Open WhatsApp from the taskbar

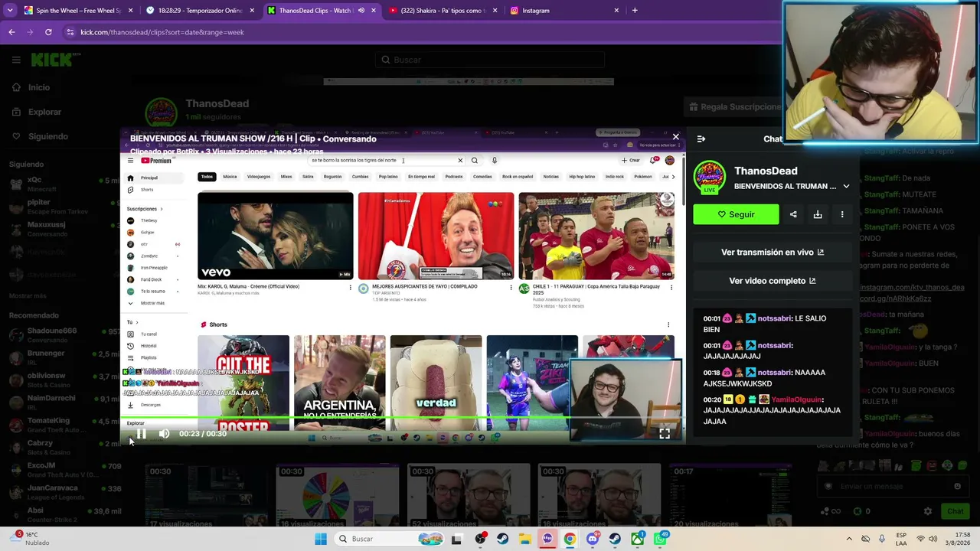pos(661,539)
